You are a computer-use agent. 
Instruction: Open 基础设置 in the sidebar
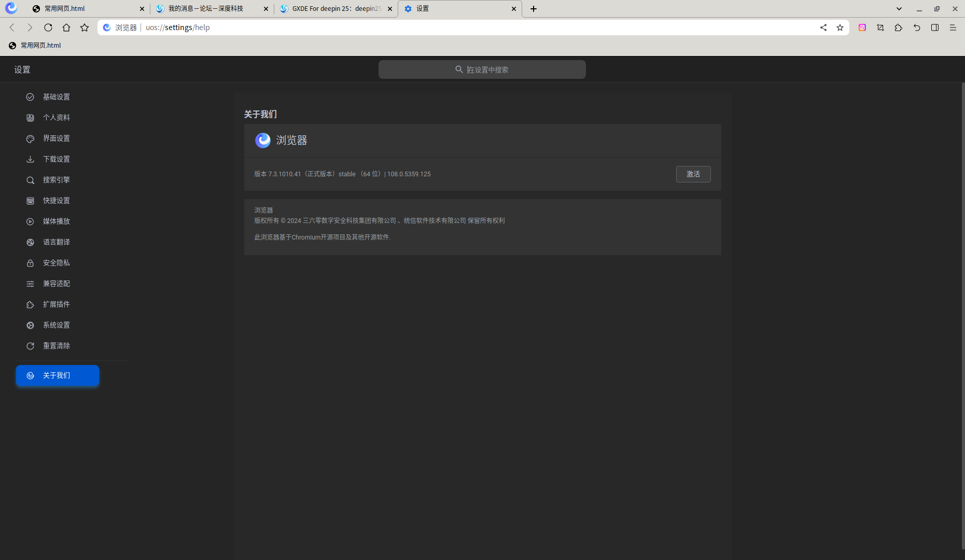point(56,97)
